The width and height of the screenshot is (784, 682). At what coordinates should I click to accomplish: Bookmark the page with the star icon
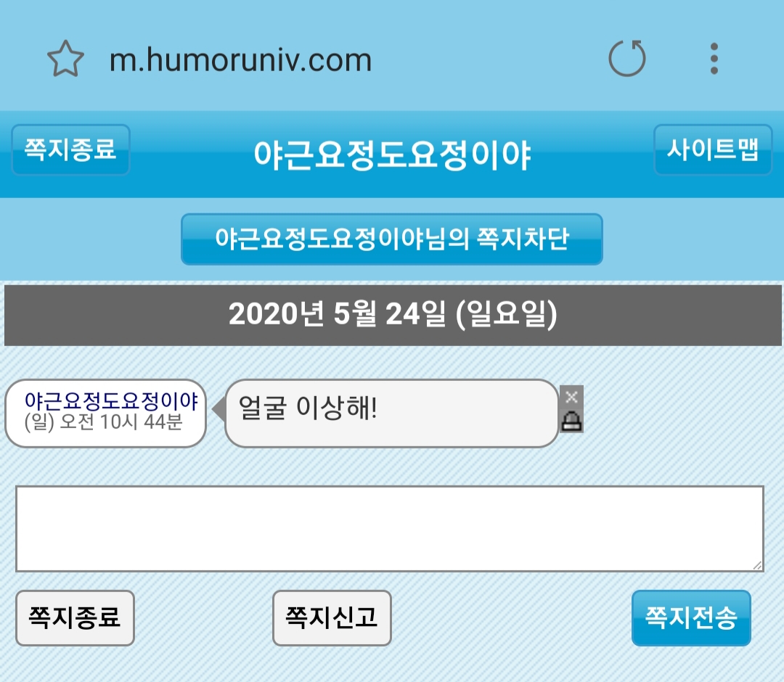[x=65, y=59]
